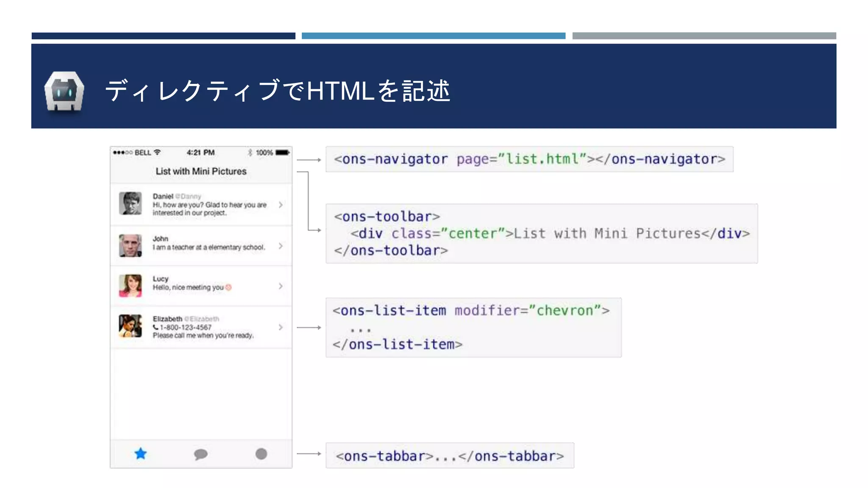Tap the speech bubble tab icon
This screenshot has height=488, width=868.
click(x=201, y=455)
